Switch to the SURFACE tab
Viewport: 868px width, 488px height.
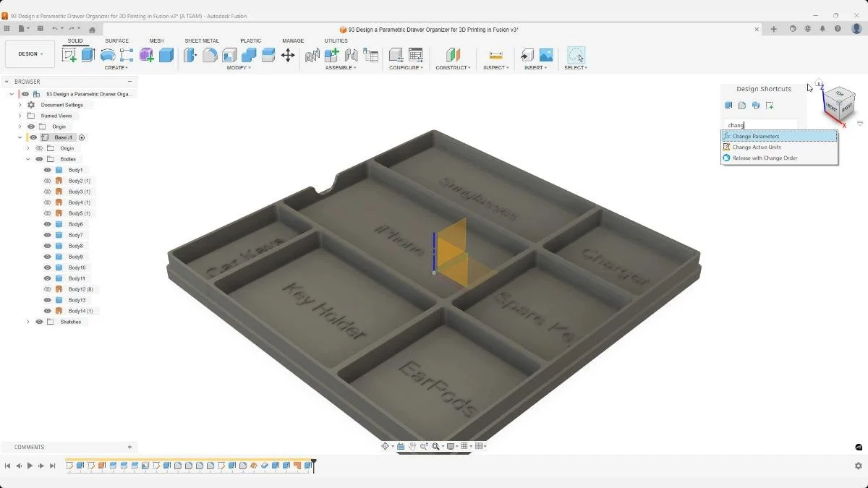pyautogui.click(x=116, y=41)
